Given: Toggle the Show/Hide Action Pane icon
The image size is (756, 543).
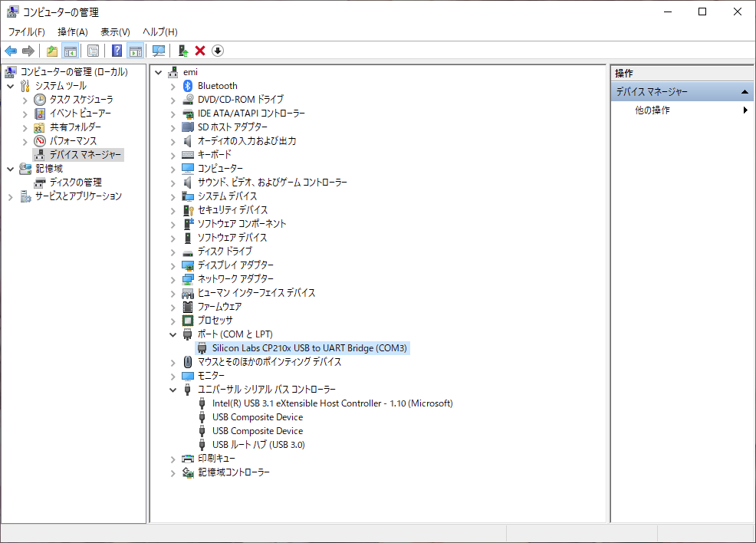Looking at the screenshot, I should [136, 51].
